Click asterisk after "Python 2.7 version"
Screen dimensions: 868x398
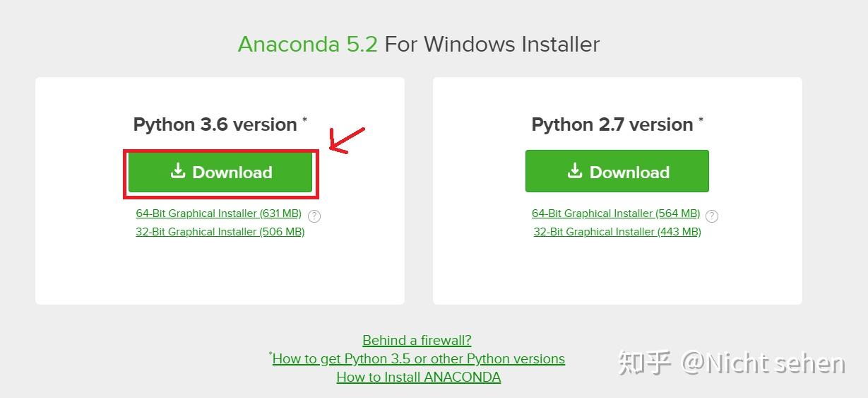(x=701, y=120)
